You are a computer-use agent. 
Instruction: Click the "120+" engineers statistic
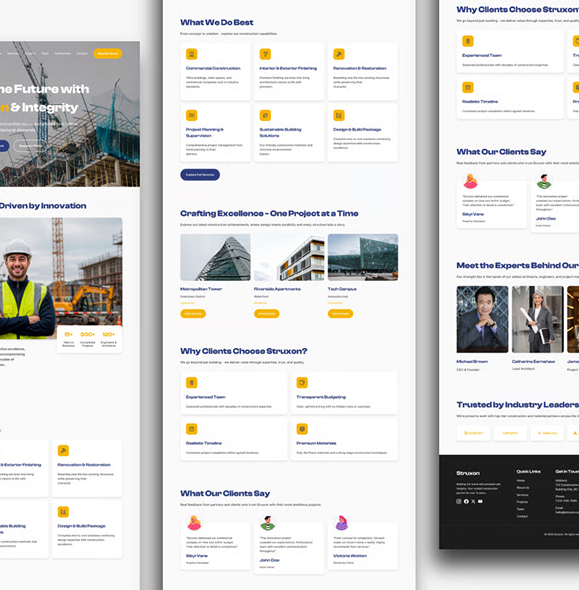click(x=108, y=335)
